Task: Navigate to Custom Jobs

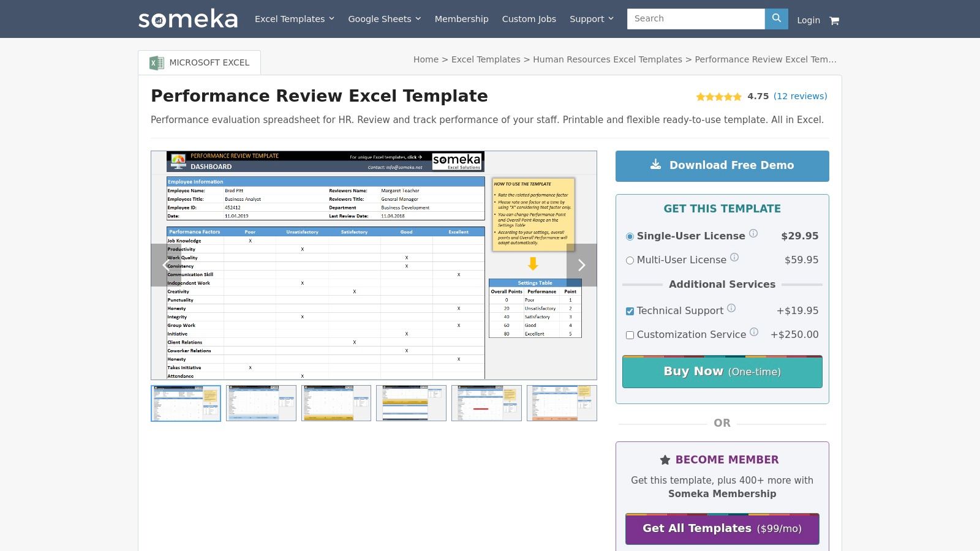Action: 529,19
